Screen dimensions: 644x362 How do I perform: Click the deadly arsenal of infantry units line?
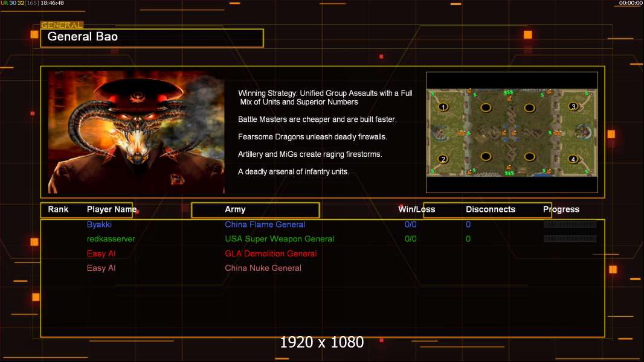[x=293, y=172]
